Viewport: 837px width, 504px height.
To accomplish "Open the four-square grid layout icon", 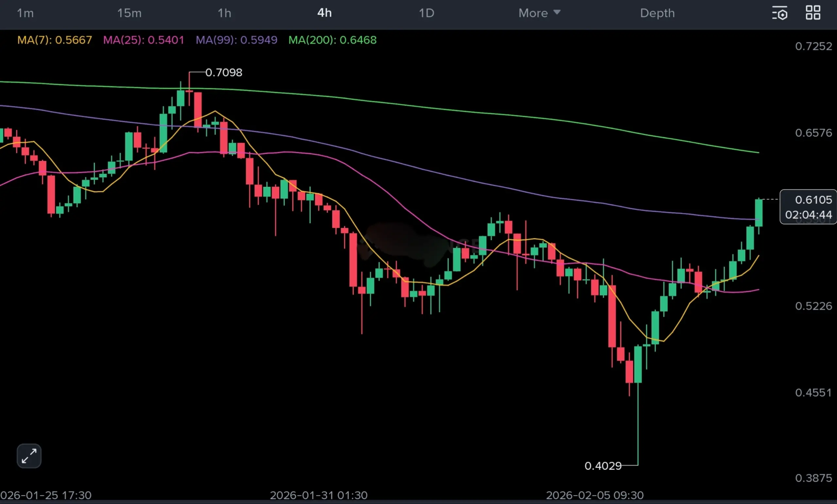I will click(x=813, y=13).
